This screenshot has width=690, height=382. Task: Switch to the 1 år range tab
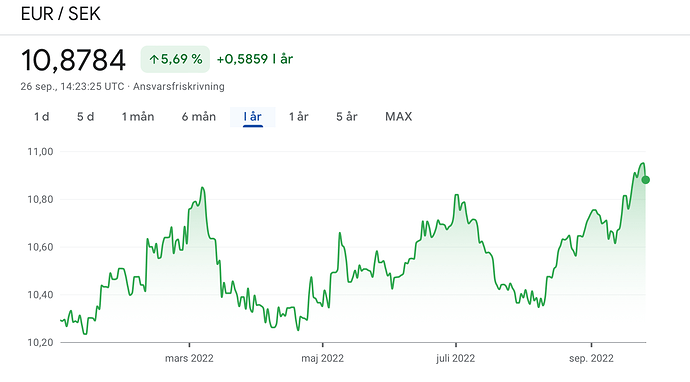click(299, 117)
